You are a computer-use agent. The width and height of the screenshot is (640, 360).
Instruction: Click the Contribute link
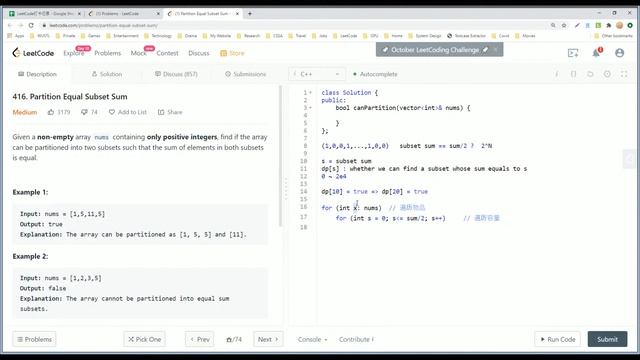(356, 339)
